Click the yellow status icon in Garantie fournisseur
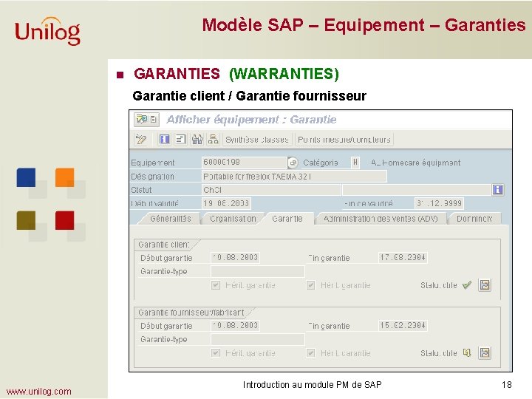532x399 pixels. [x=467, y=353]
